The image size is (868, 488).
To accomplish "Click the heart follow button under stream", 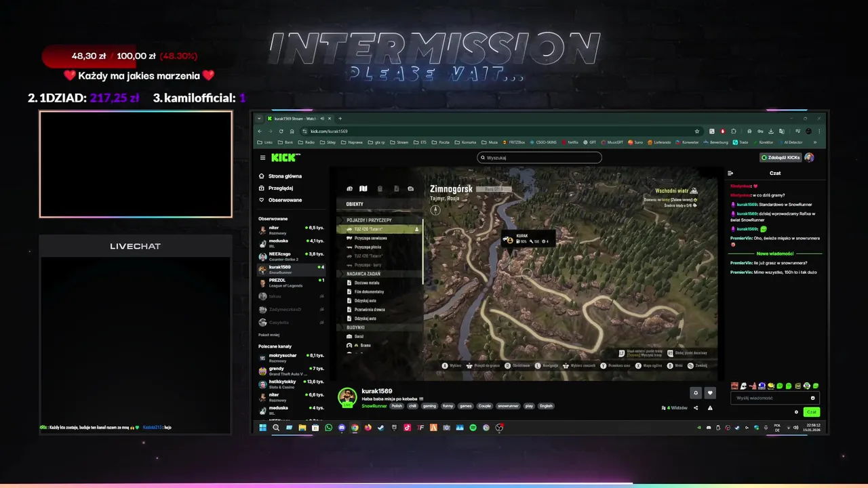I will coord(710,392).
